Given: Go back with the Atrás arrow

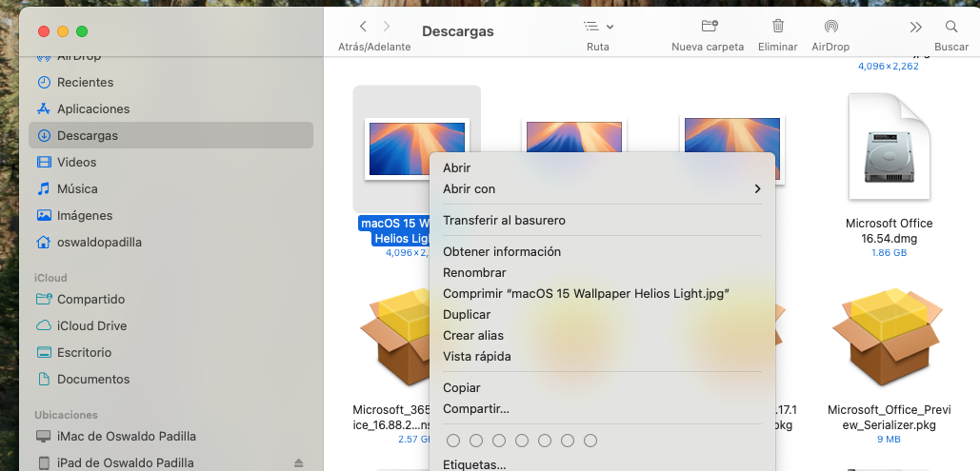Looking at the screenshot, I should (x=363, y=27).
